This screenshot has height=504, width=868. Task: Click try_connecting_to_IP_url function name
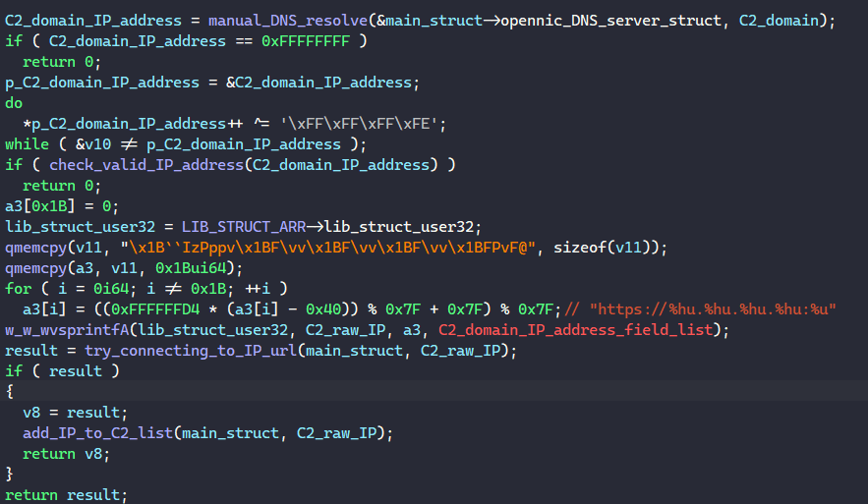tap(191, 351)
